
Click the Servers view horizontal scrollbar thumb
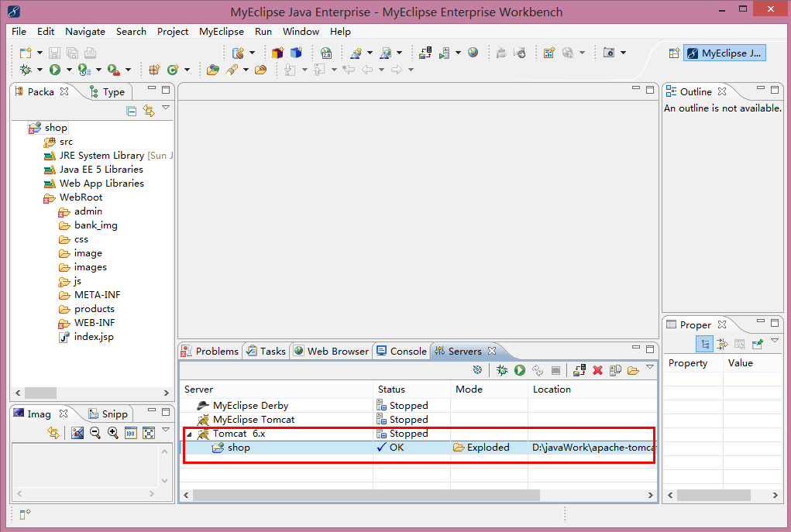[366, 495]
